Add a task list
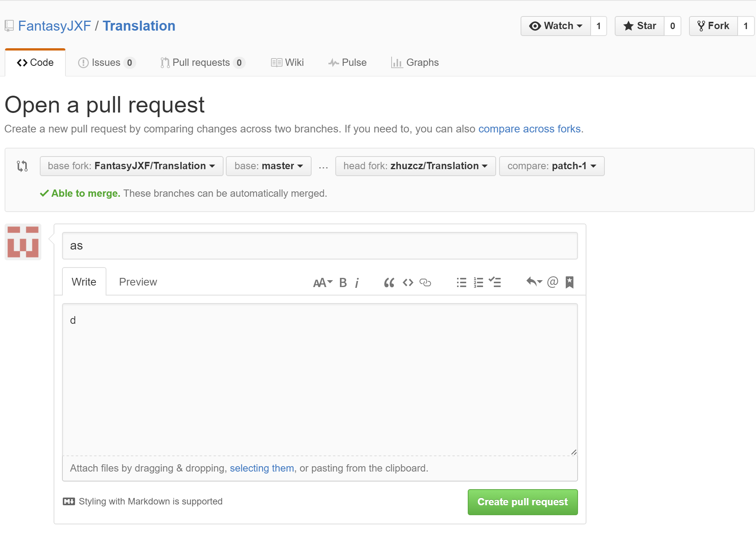The width and height of the screenshot is (756, 537). click(495, 282)
